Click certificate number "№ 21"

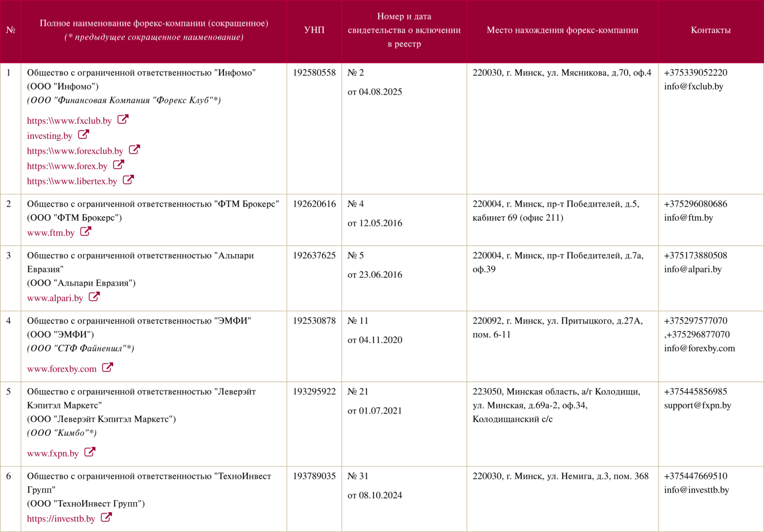click(358, 392)
